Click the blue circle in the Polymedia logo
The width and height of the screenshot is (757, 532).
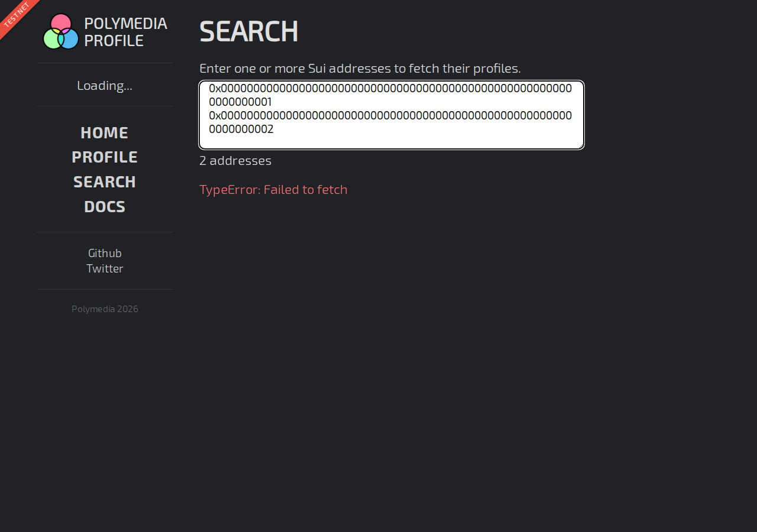[69, 39]
